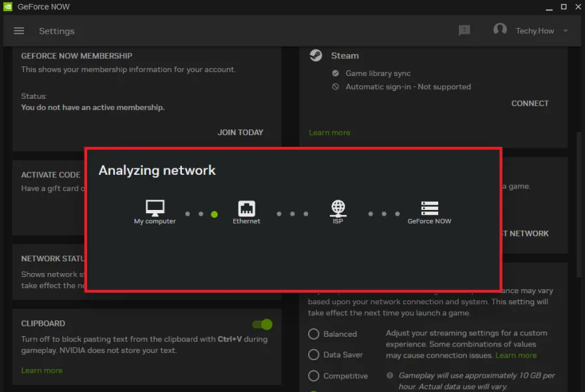Viewport: 585px width, 392px height.
Task: Click the Settings page title
Action: tap(57, 31)
